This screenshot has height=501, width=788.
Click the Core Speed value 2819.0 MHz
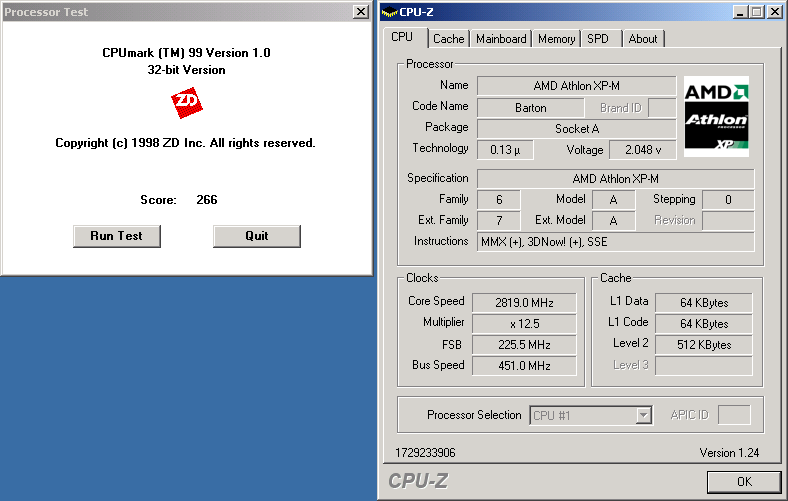point(524,303)
